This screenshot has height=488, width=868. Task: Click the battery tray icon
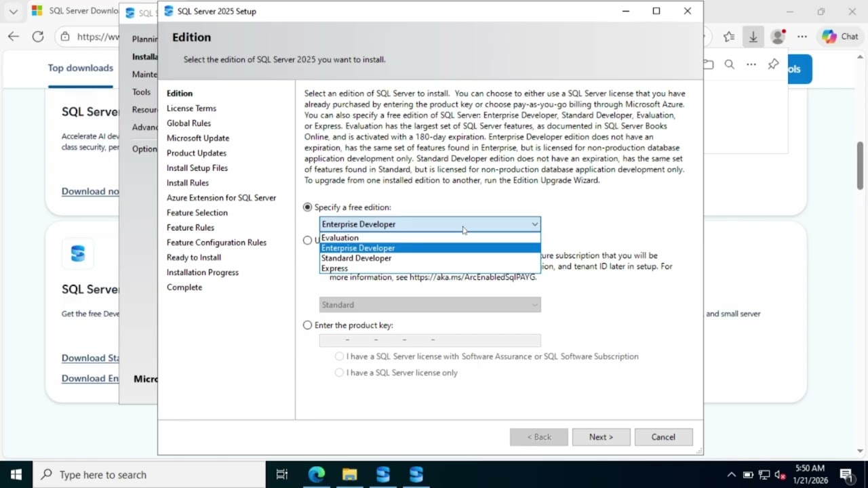pos(748,474)
